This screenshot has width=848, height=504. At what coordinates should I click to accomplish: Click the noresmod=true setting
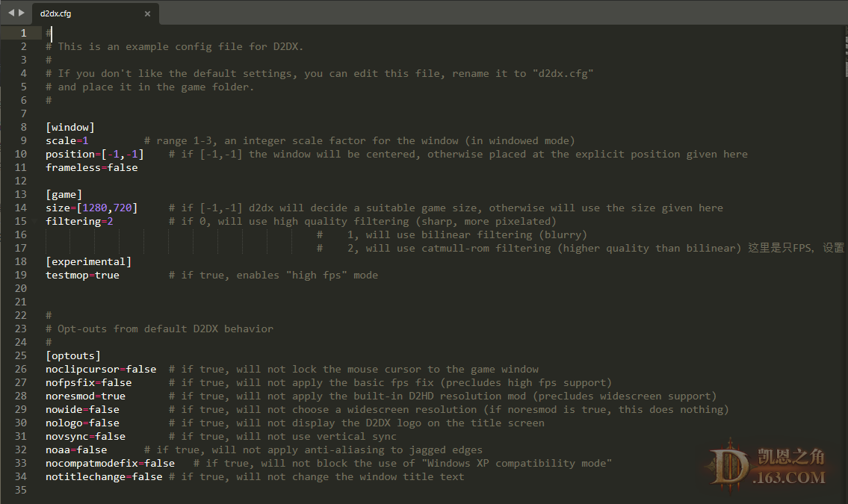pyautogui.click(x=85, y=396)
